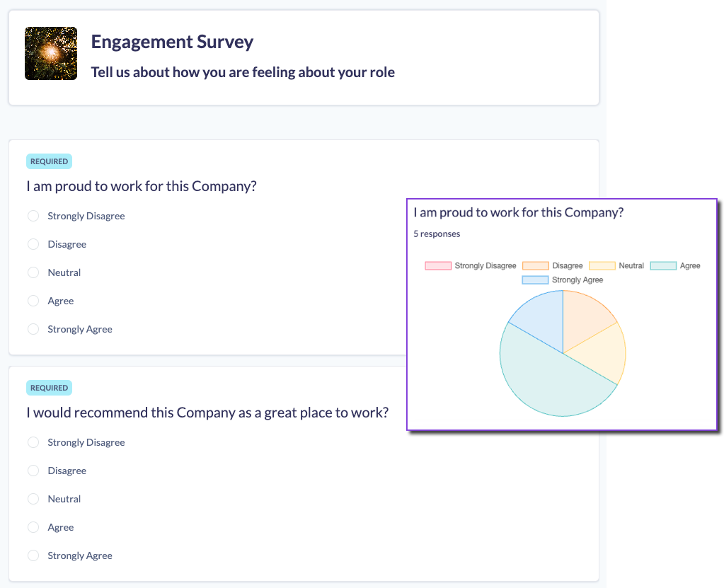Viewport: 724px width, 588px height.
Task: Choose Disagree for recommend Company question
Action: pos(33,471)
